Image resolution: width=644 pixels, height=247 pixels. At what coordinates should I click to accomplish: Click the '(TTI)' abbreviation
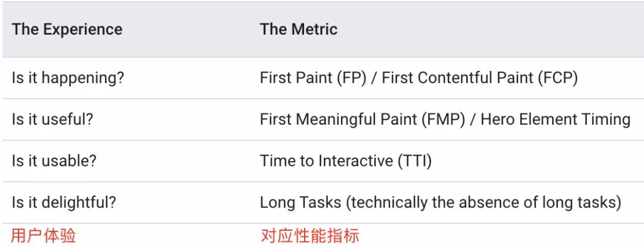(x=414, y=161)
